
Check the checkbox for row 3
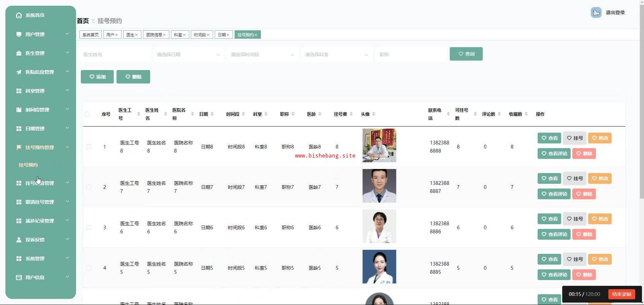coord(89,228)
